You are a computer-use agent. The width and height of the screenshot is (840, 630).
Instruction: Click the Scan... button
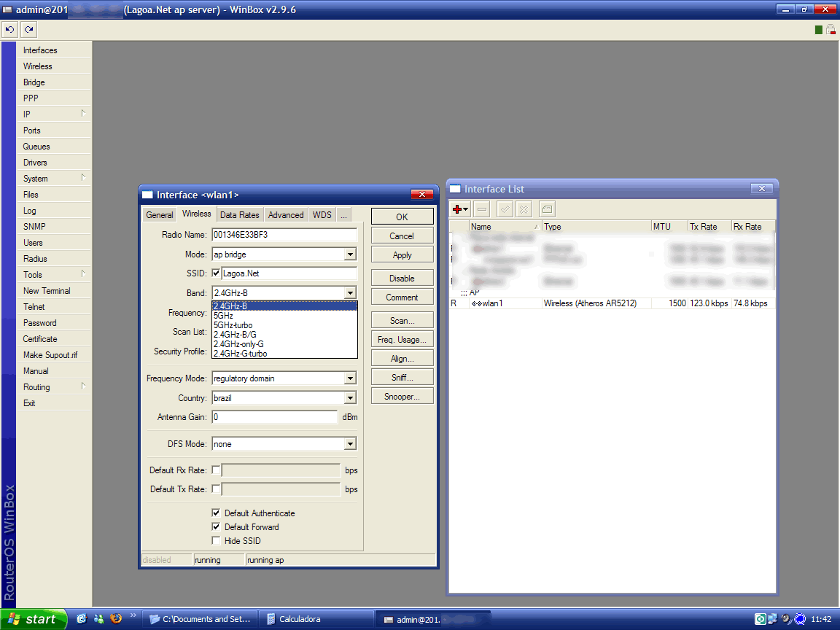402,320
